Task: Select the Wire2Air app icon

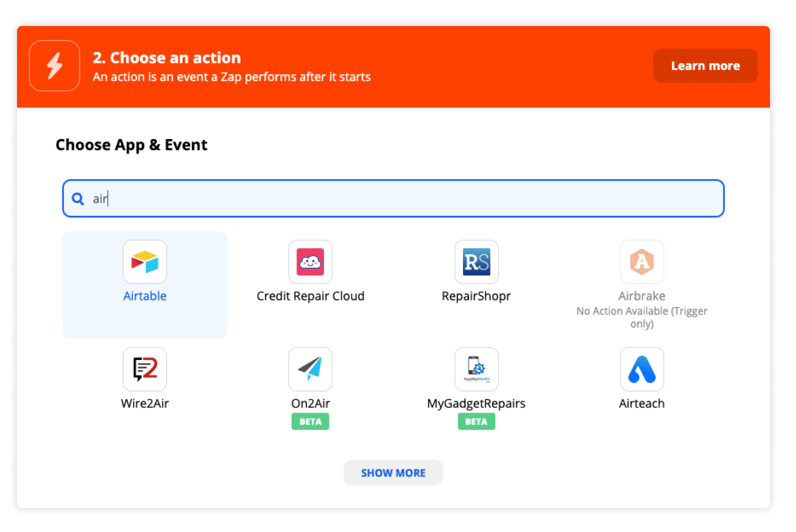Action: point(144,369)
